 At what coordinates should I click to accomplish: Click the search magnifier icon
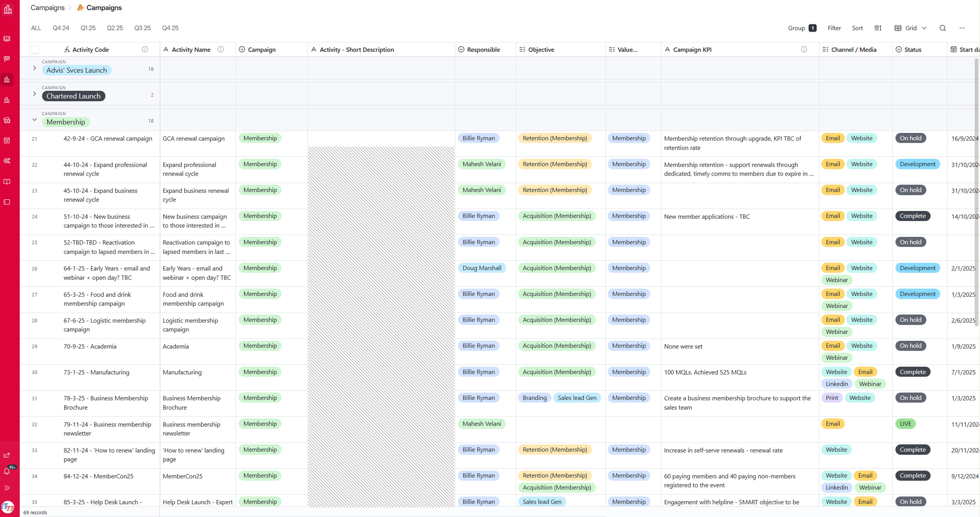pyautogui.click(x=942, y=28)
